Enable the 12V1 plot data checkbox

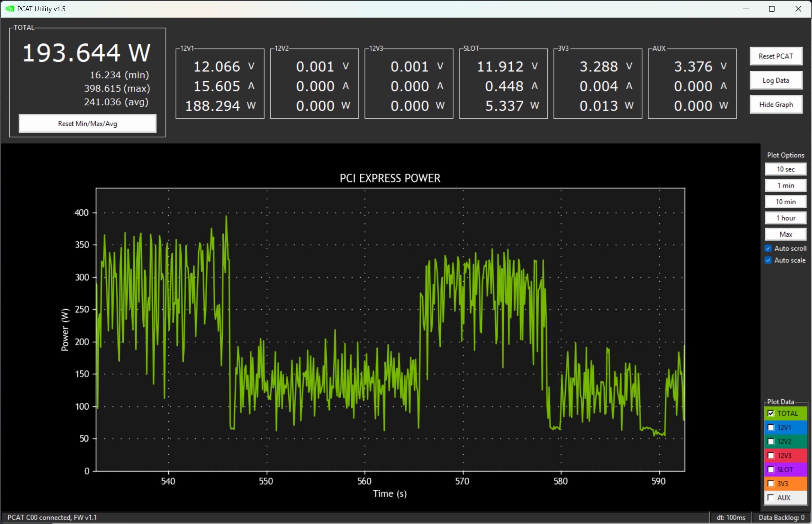click(771, 427)
